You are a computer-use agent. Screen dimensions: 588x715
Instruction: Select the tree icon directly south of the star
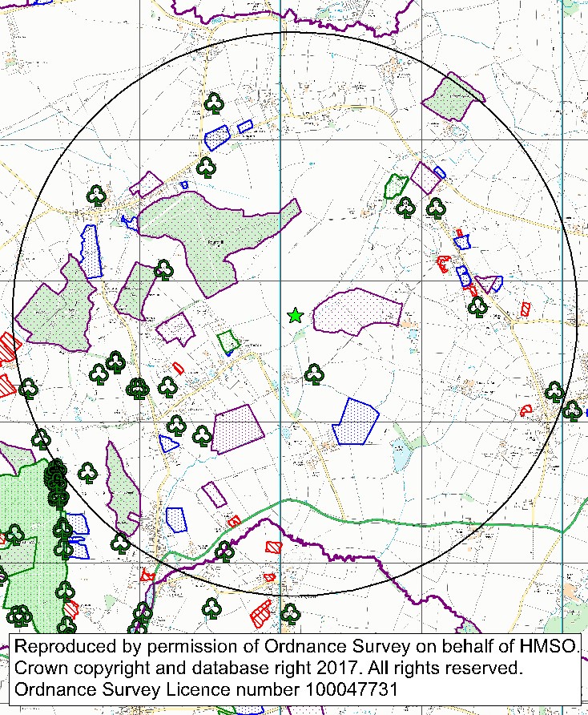pos(314,374)
